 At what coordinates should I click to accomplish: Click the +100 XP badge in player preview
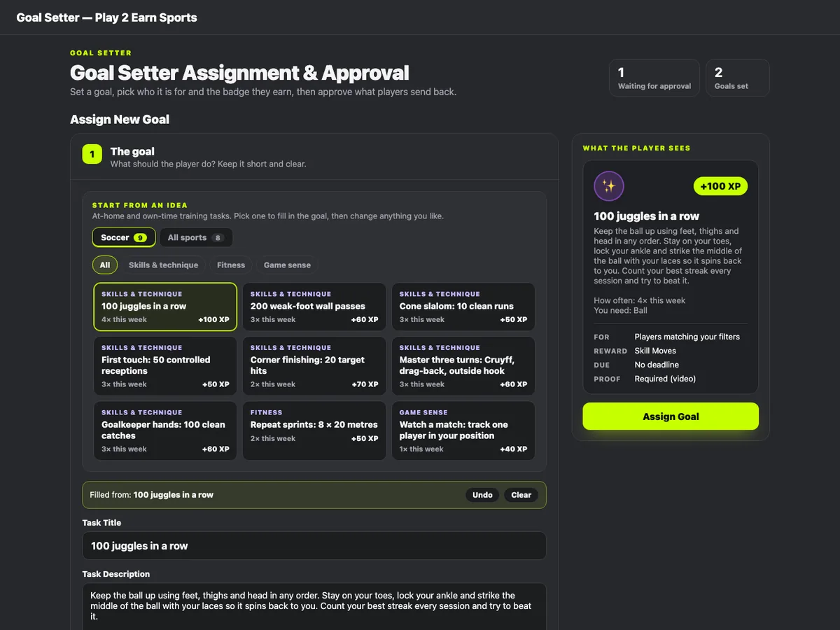click(720, 186)
